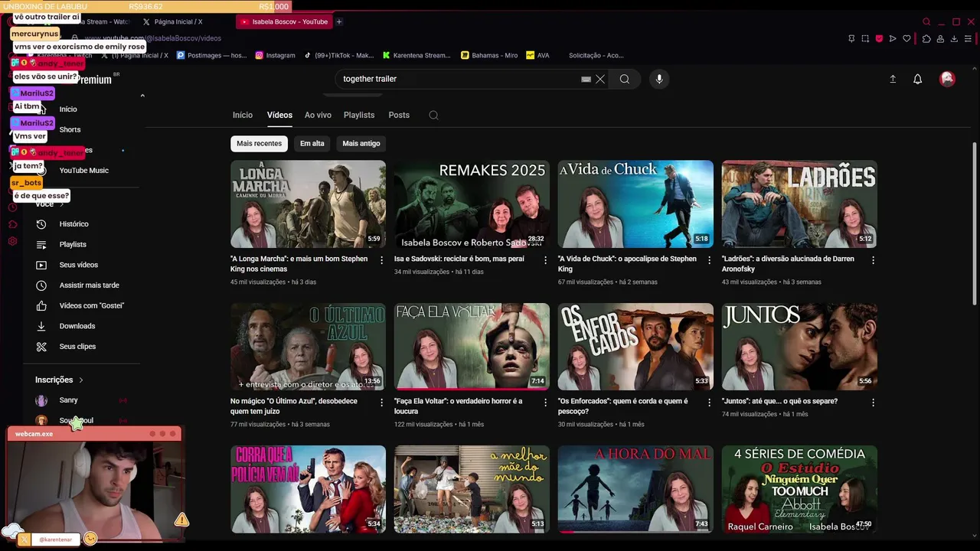Play "4 Séries de Comédia" thumbnail

click(799, 489)
